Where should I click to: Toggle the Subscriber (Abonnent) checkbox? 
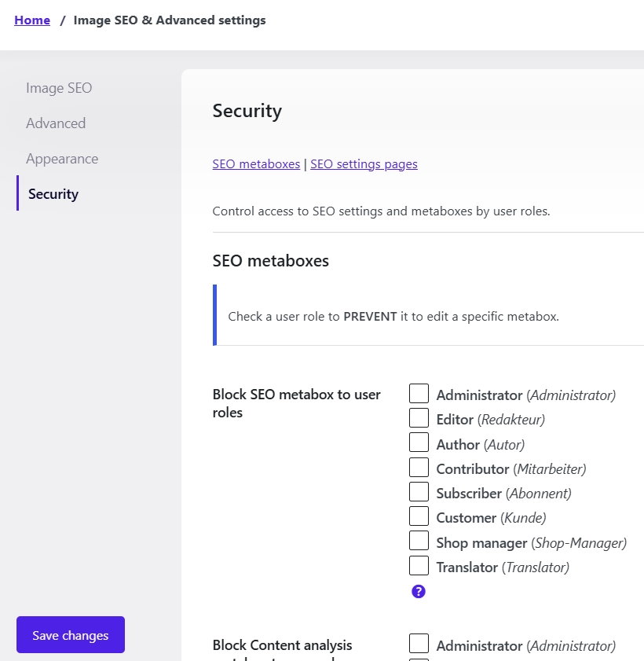click(x=419, y=493)
